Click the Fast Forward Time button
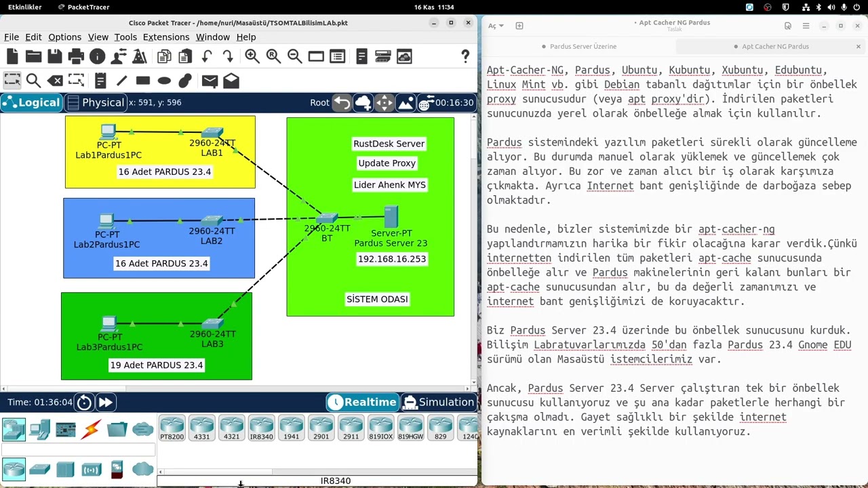 105,403
